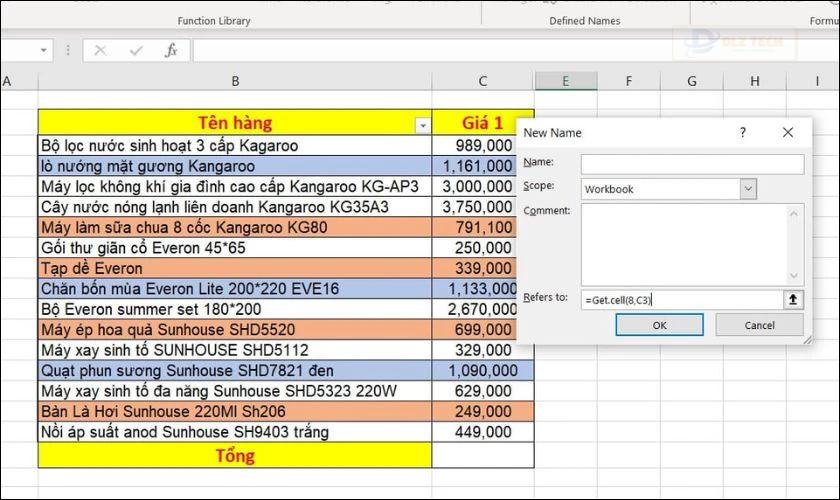The height and width of the screenshot is (500, 840).
Task: Click the yellow Tổng total cell
Action: [235, 456]
